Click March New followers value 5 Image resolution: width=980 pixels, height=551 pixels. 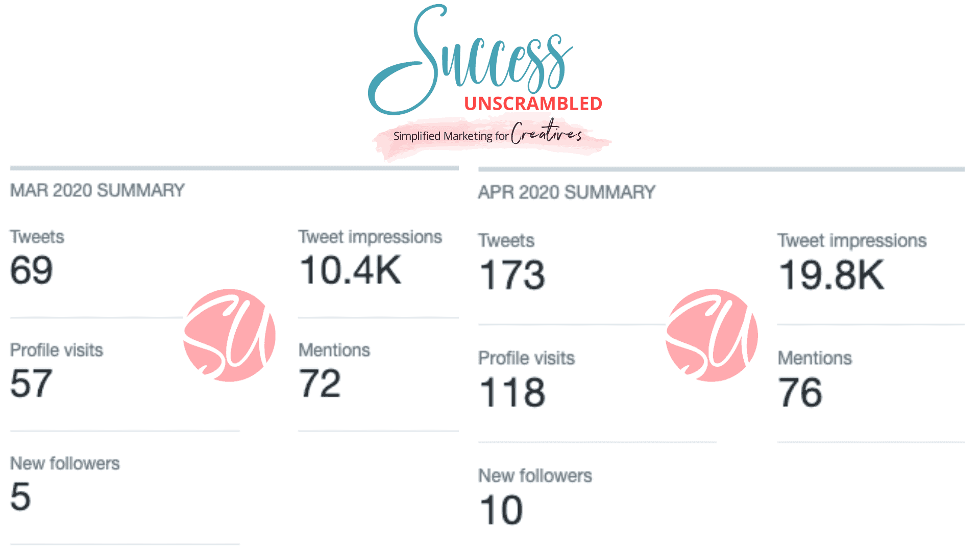20,496
